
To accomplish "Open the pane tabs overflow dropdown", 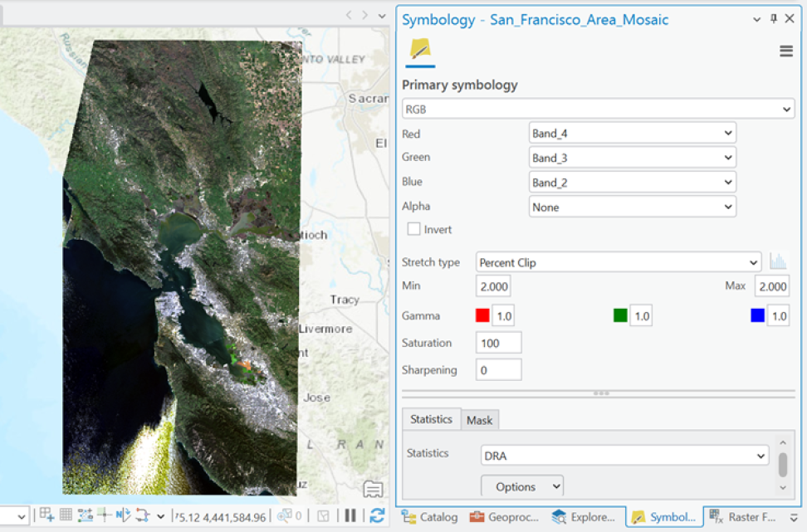I will click(x=794, y=518).
